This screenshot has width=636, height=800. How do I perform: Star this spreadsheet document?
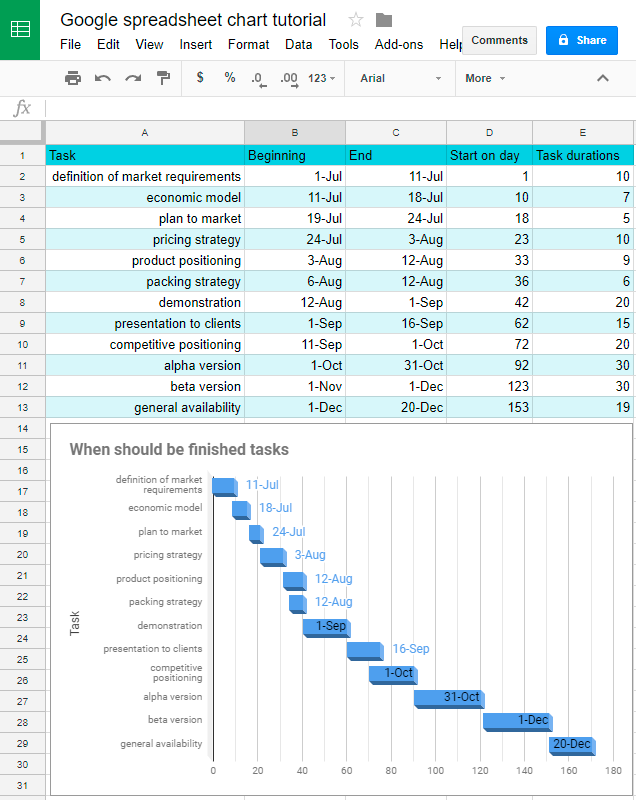[355, 20]
